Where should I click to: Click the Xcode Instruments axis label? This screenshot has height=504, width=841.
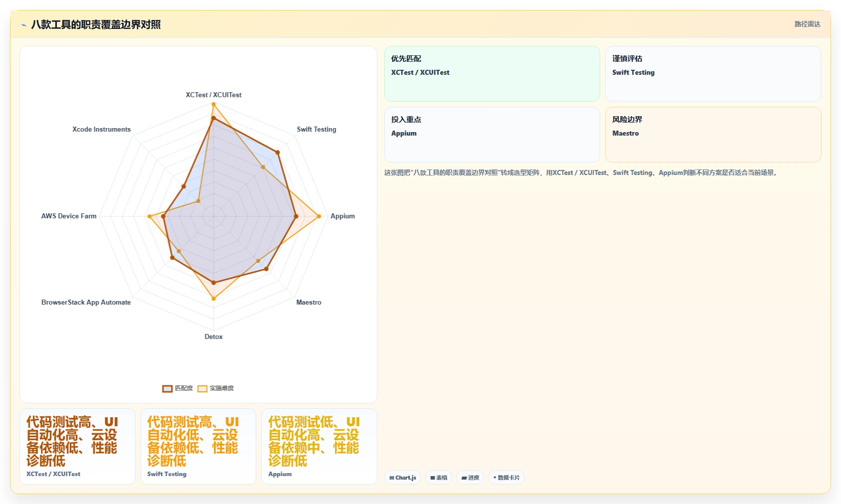102,129
